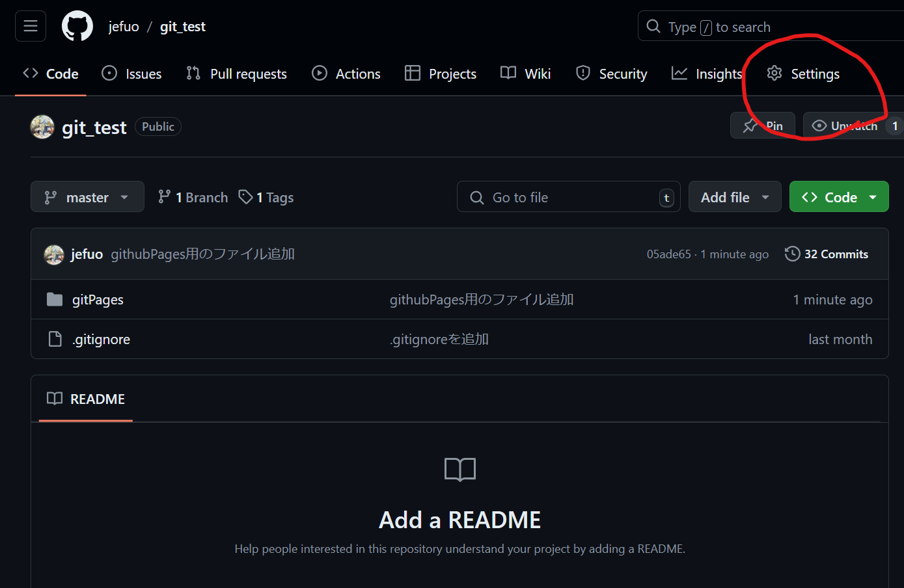Open git_test repository link in breadcrumb

183,27
